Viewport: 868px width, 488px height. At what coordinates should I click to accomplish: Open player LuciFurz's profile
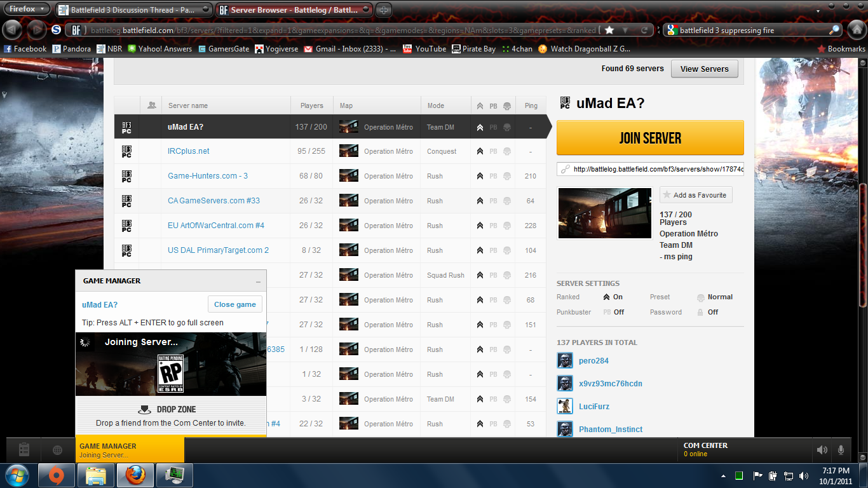(x=594, y=407)
